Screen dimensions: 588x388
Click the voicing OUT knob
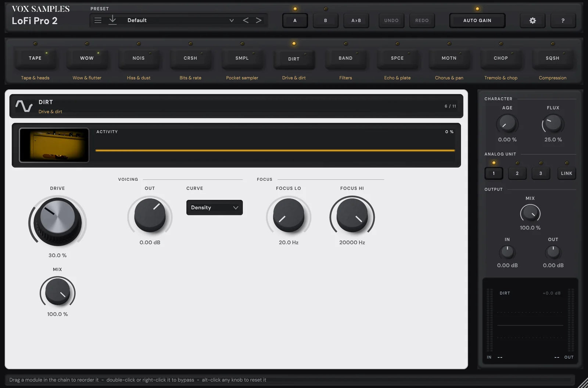[150, 215]
